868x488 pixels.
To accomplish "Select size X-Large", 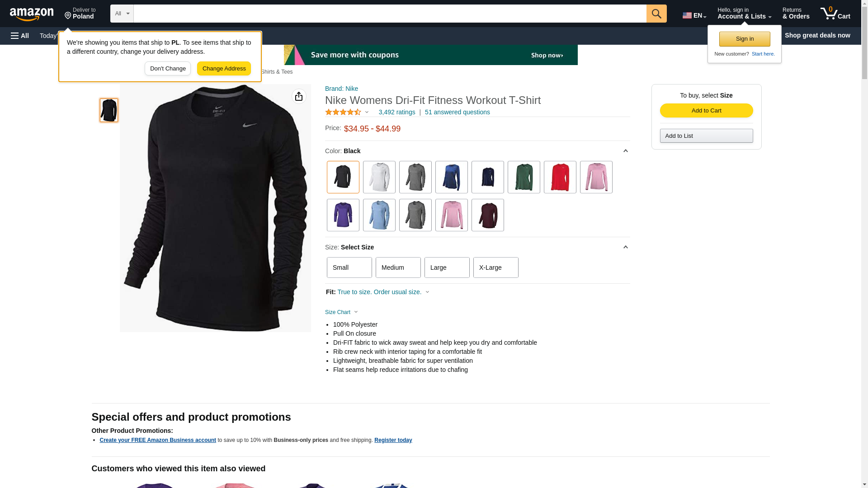I will coord(496,267).
